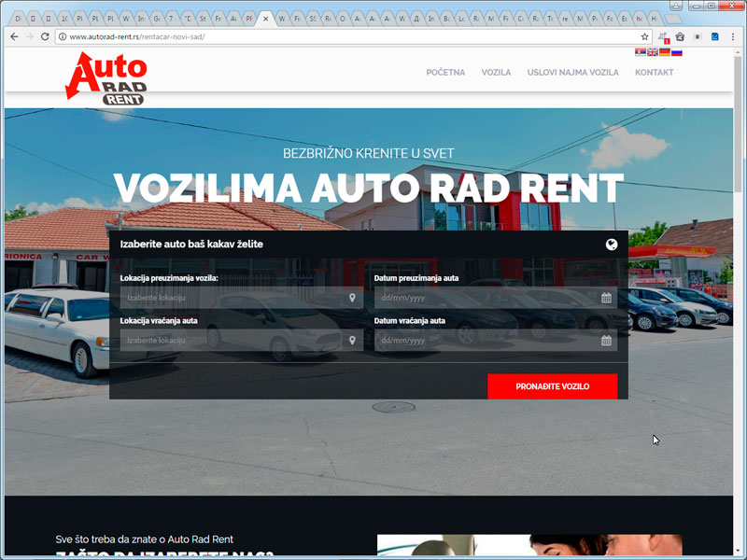Click the red PRONAĐITE VOZILO button
The image size is (747, 560).
coord(552,386)
